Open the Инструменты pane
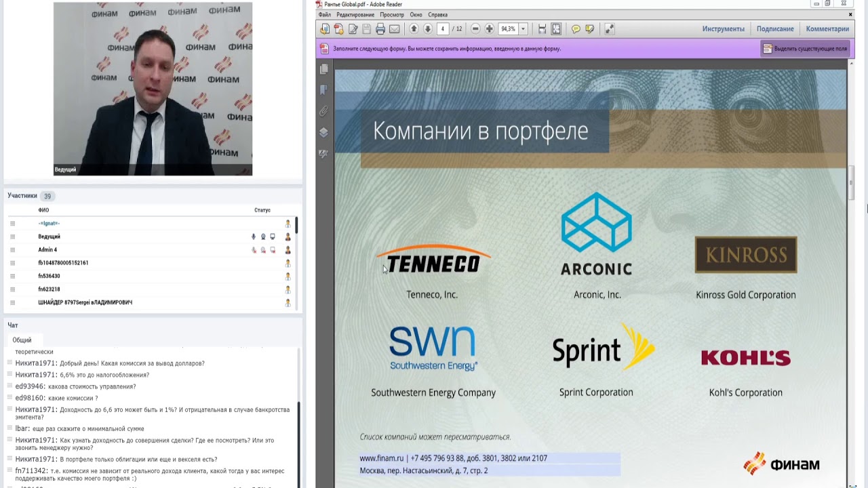 click(724, 29)
